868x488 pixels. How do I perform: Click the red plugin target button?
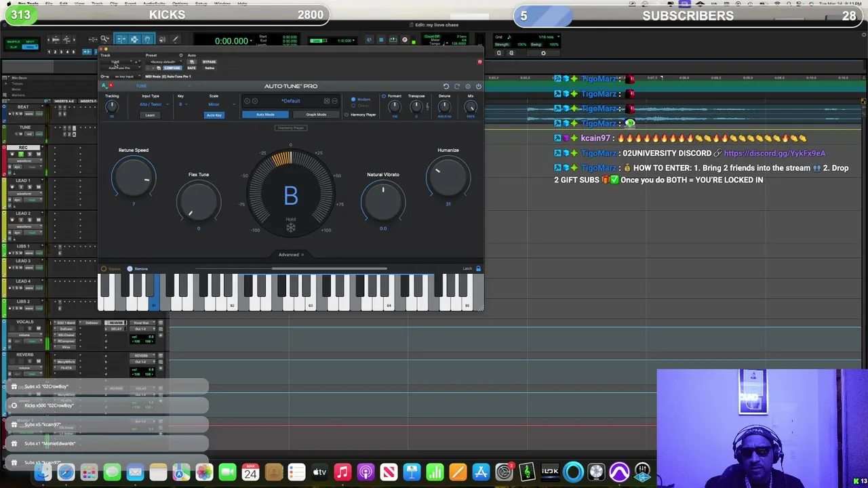pos(479,62)
